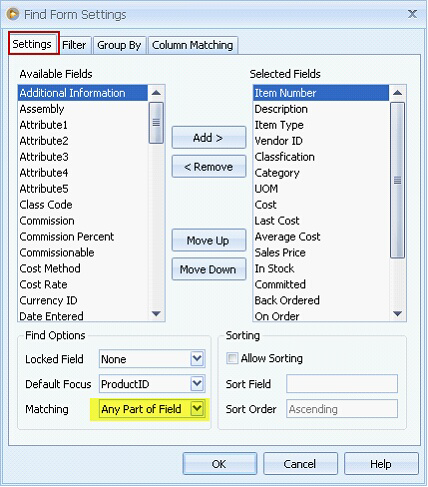Open the Column Matching tab
This screenshot has height=487, width=428.
pyautogui.click(x=193, y=45)
